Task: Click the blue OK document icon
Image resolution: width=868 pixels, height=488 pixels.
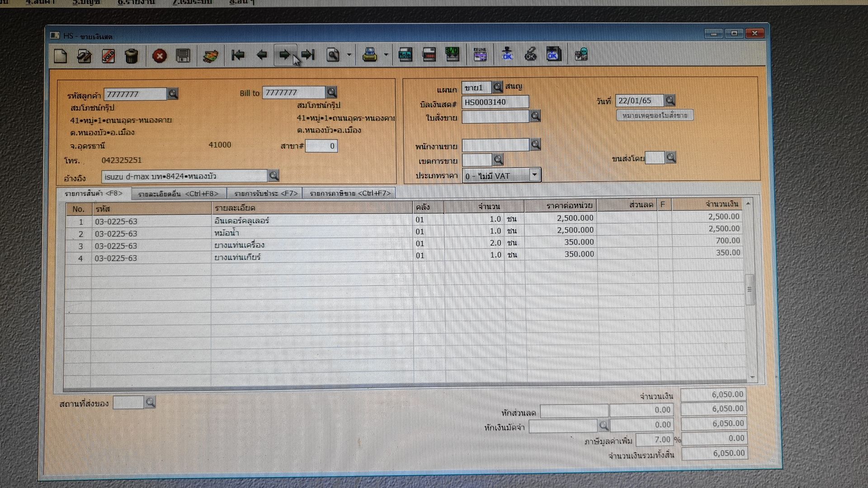Action: [x=553, y=55]
